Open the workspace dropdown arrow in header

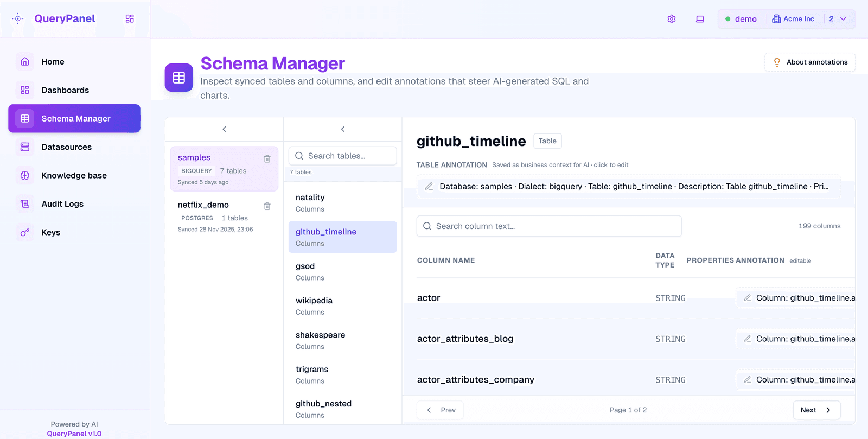pos(843,19)
